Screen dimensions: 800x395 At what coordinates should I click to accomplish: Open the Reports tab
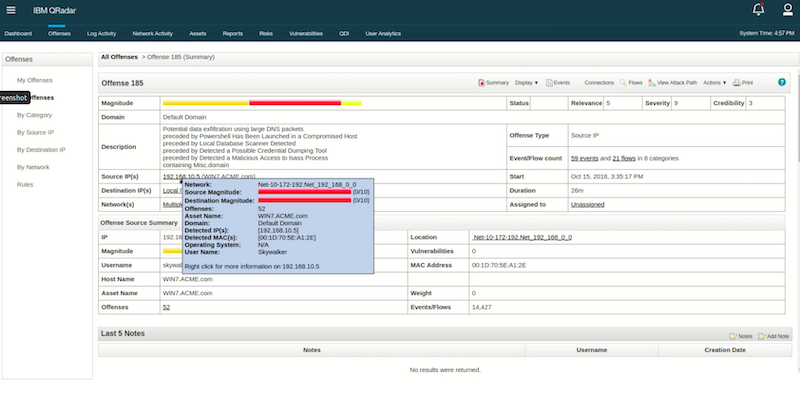point(233,34)
